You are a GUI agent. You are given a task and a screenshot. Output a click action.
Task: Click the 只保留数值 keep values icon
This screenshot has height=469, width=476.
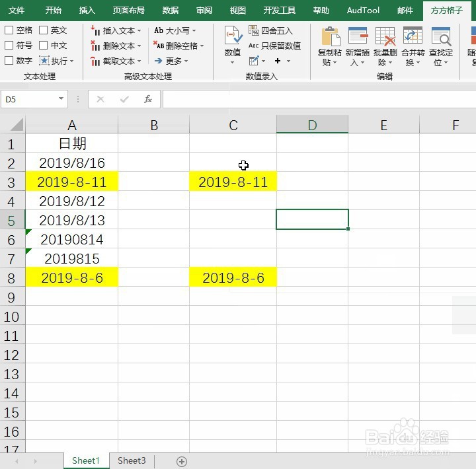[253, 46]
